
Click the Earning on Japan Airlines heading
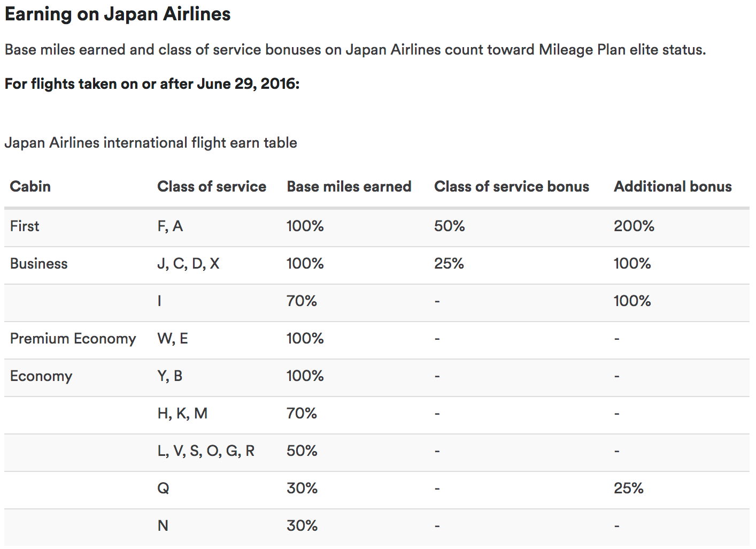coord(118,14)
